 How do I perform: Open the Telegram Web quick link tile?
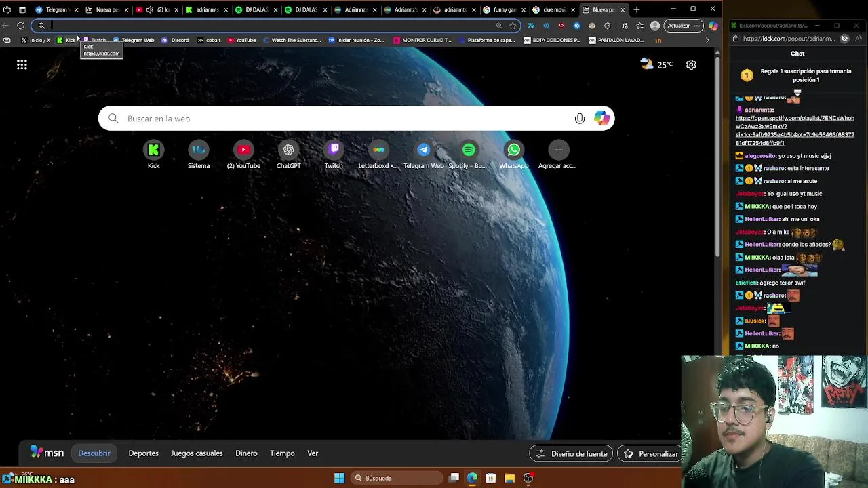[423, 155]
